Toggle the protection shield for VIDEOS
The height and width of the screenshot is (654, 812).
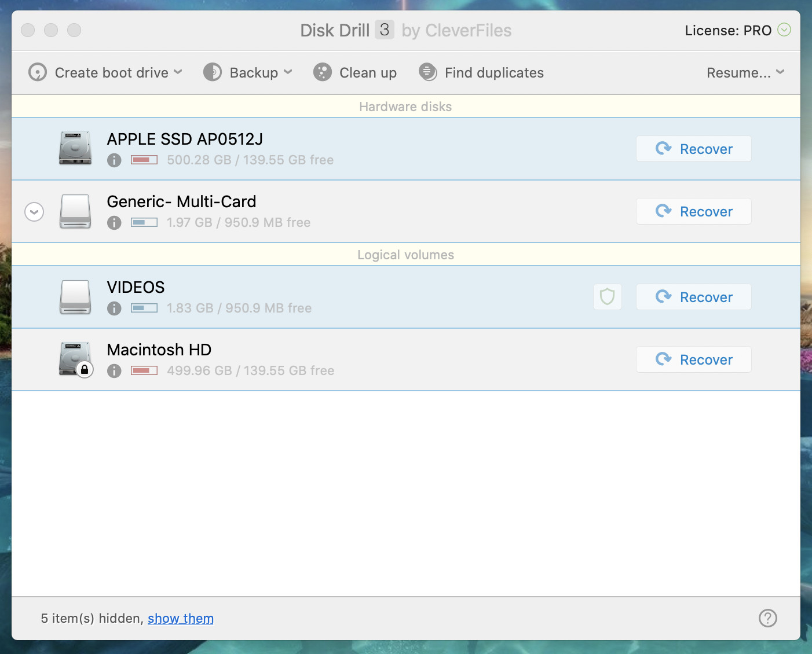click(608, 297)
